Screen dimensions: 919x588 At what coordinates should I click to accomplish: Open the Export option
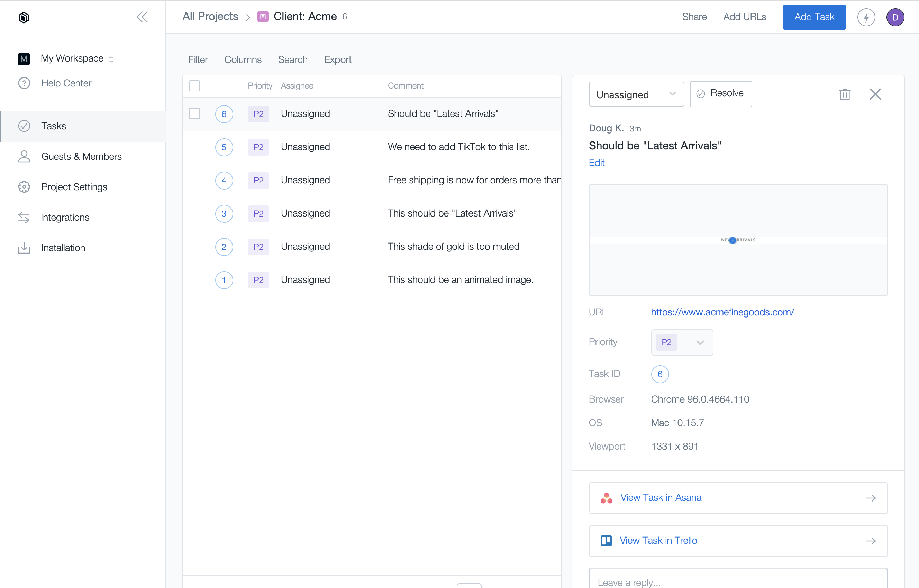[x=338, y=59]
